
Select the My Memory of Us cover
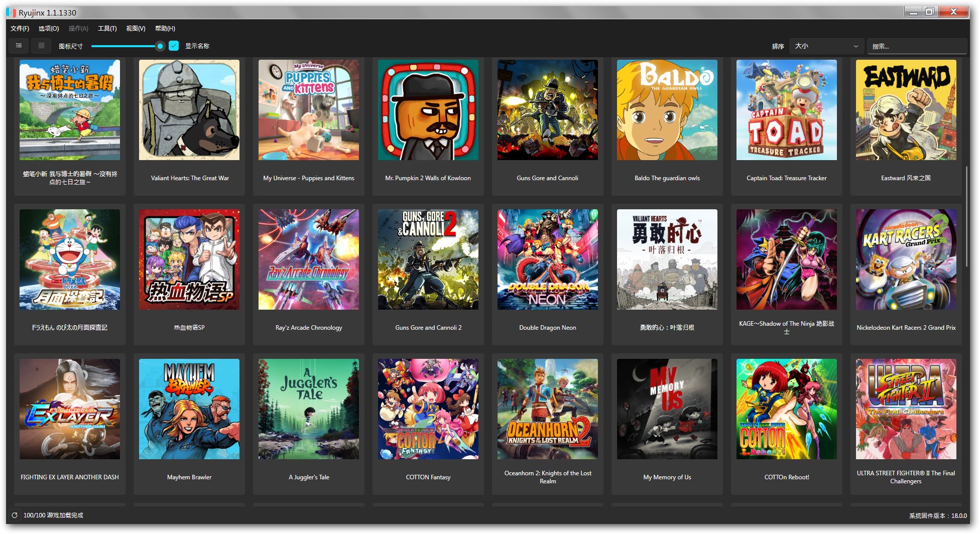click(667, 409)
